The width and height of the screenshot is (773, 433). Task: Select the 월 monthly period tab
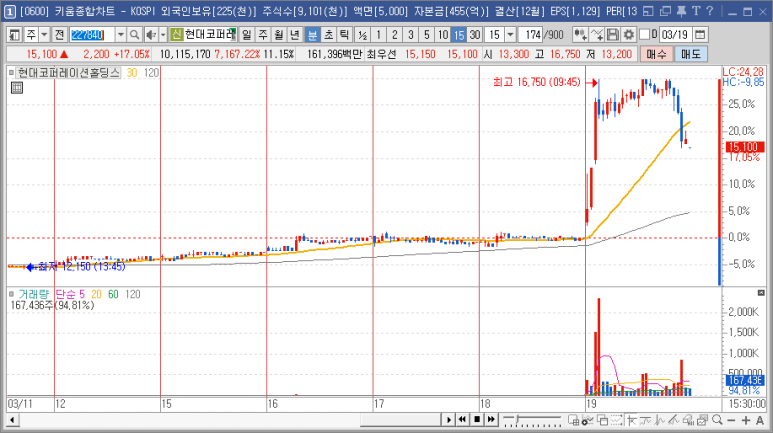click(279, 35)
